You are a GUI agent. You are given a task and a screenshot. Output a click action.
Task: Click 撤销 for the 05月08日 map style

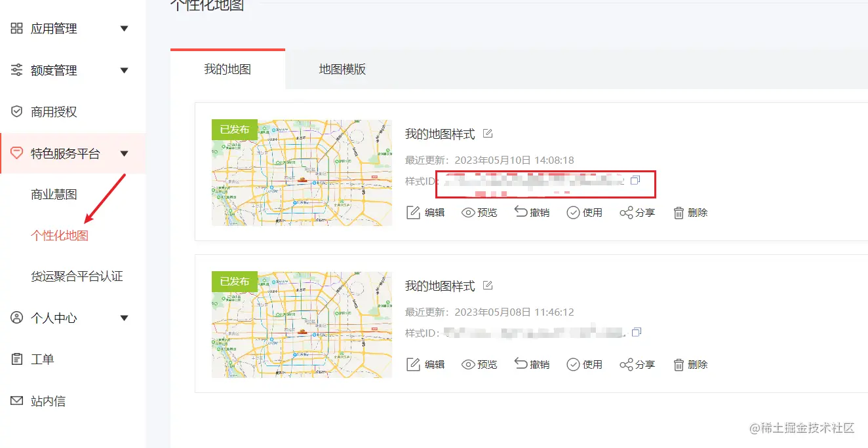532,365
